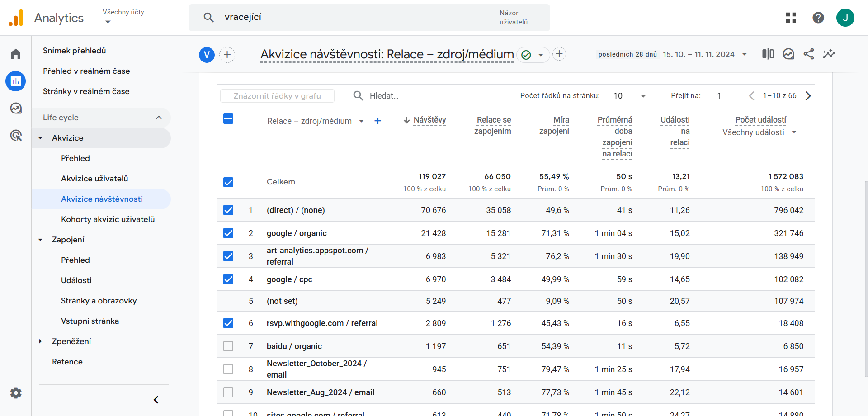Open the Všechny účty account selector

(123, 17)
